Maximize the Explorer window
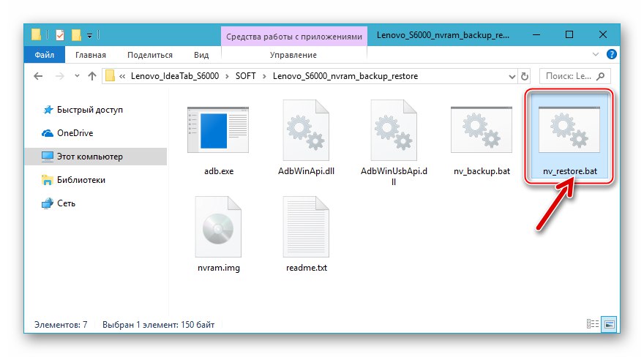 [569, 35]
